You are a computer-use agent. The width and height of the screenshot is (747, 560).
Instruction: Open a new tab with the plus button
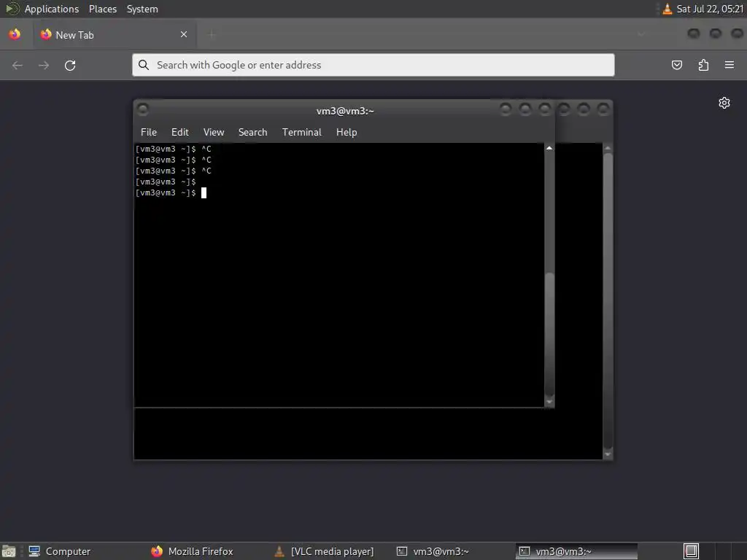coord(212,34)
